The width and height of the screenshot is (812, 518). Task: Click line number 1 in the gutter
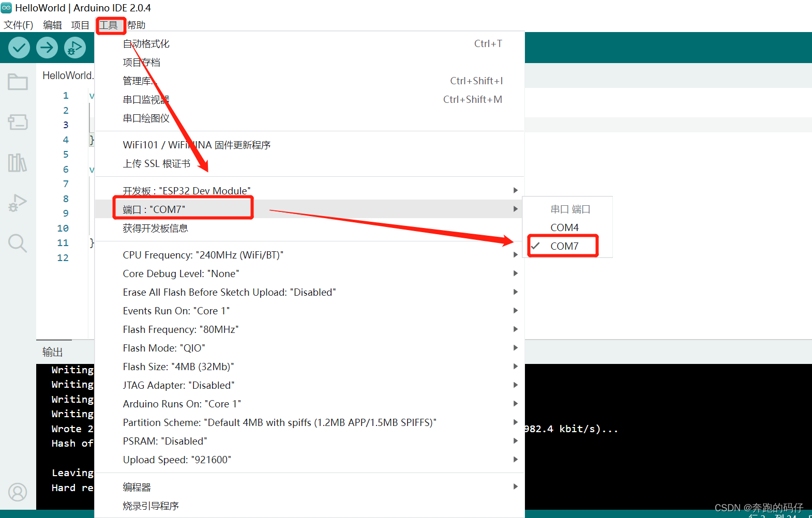coord(66,96)
